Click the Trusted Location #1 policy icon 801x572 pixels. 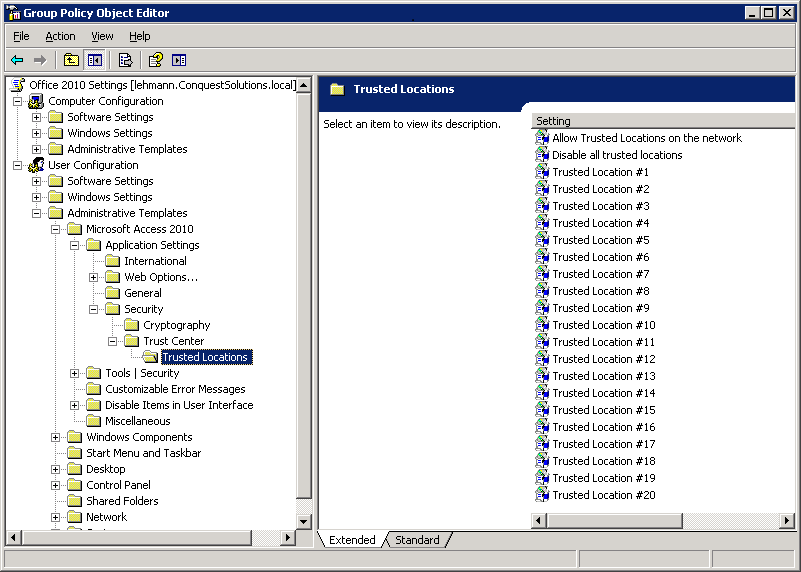point(542,172)
